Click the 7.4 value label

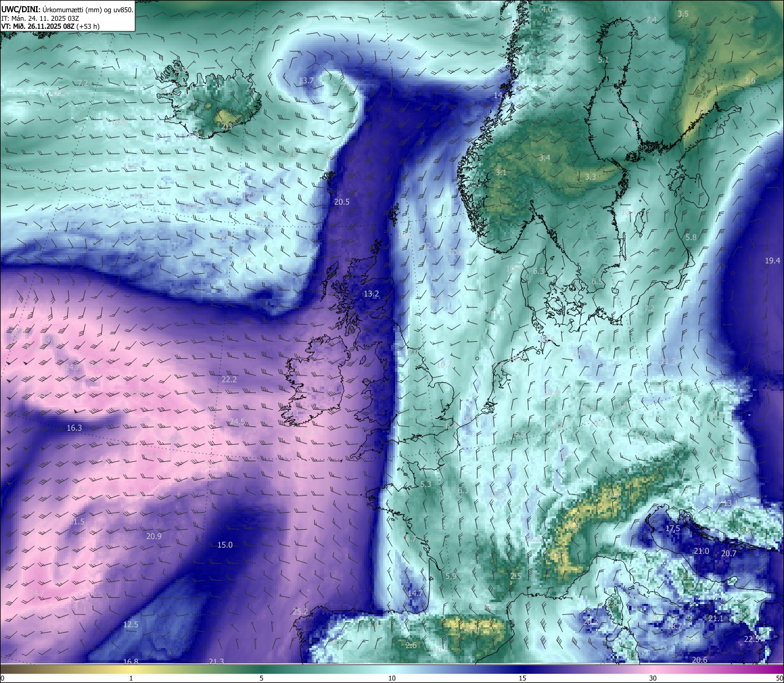tap(652, 20)
